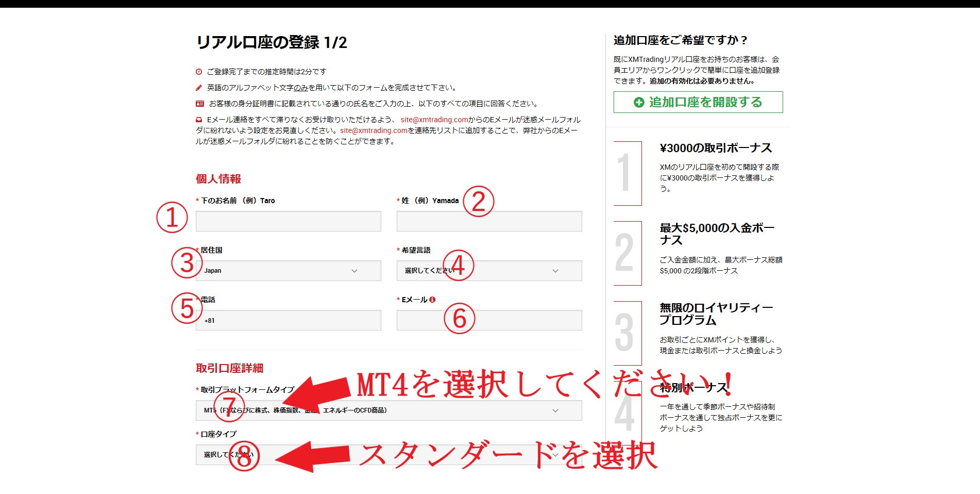Click the first name input field
The width and height of the screenshot is (980, 494).
288,221
